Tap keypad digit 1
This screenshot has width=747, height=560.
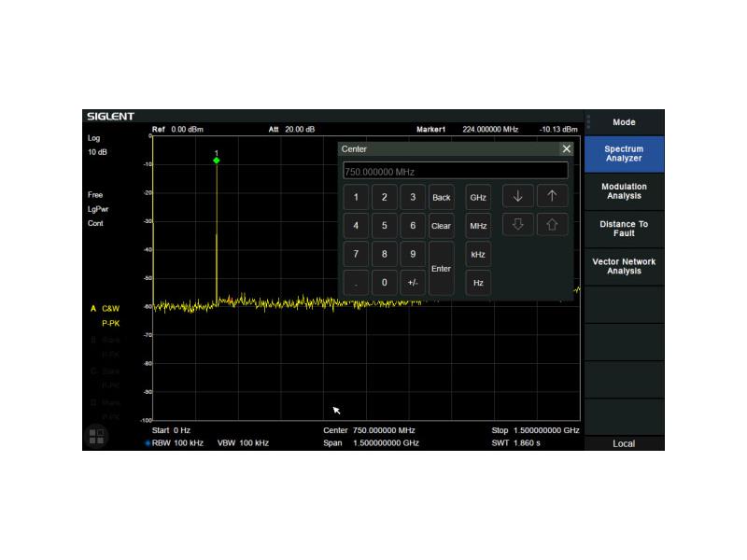[356, 197]
